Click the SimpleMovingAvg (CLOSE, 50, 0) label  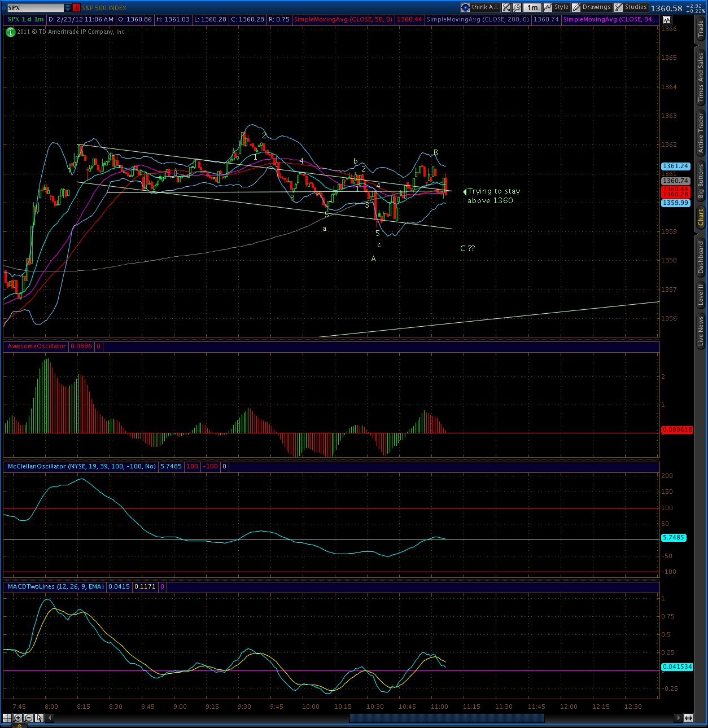tap(343, 20)
